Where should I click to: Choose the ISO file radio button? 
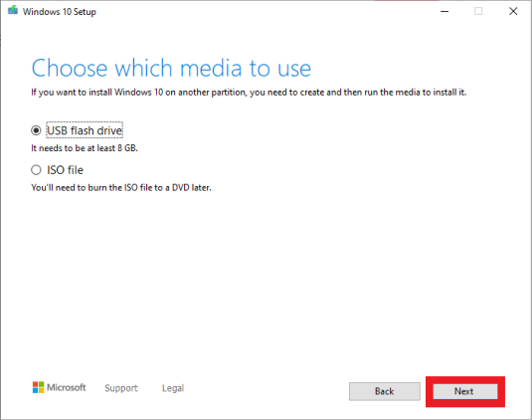tap(36, 170)
